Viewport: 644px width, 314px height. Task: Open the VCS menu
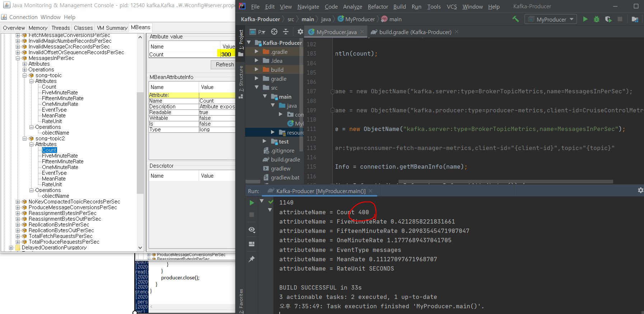pos(452,6)
